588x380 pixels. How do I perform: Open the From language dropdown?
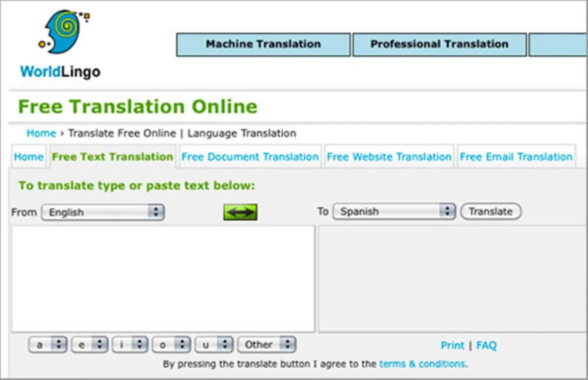(x=102, y=212)
